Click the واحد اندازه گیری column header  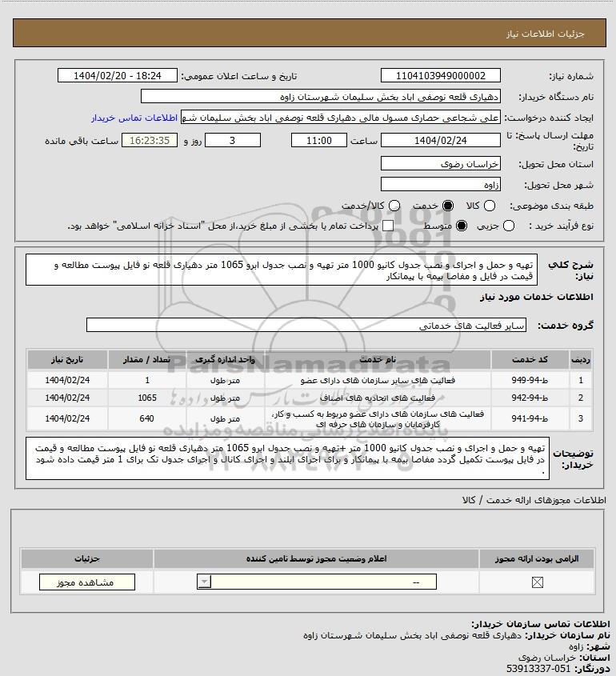(226, 359)
